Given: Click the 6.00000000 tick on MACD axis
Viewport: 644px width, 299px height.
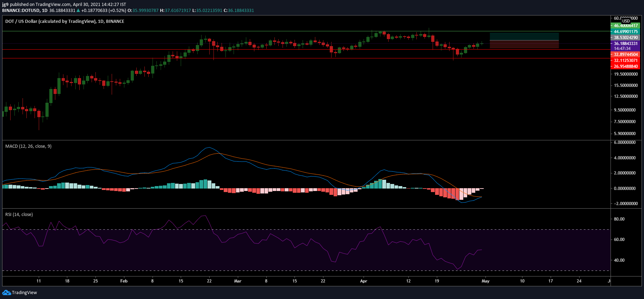Looking at the screenshot, I should pos(625,143).
